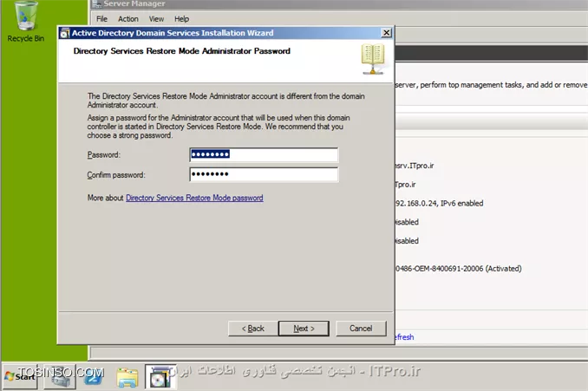Open Server Manager Help menu

point(181,19)
